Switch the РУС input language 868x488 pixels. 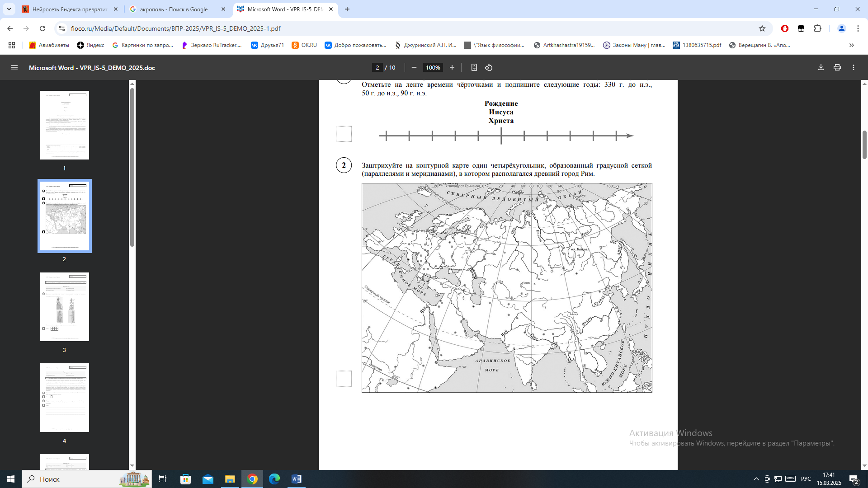point(806,479)
